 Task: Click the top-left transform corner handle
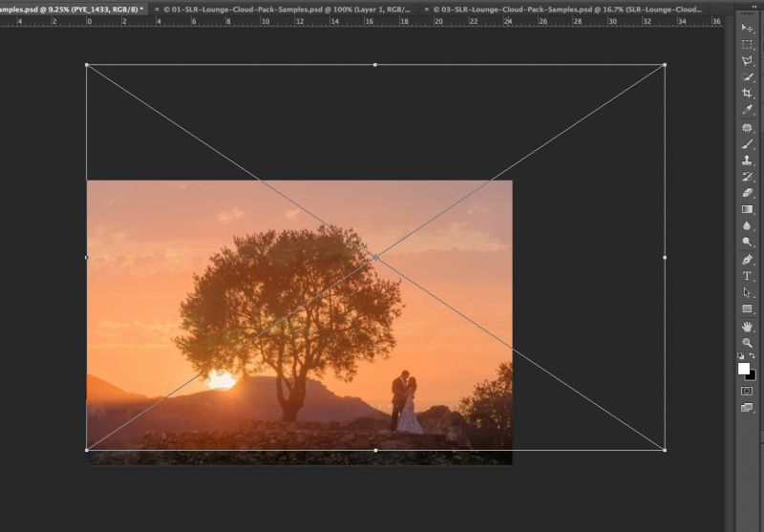(x=87, y=65)
